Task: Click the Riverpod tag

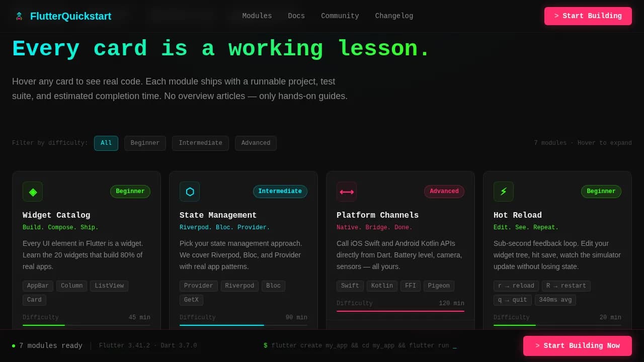Action: [239, 286]
